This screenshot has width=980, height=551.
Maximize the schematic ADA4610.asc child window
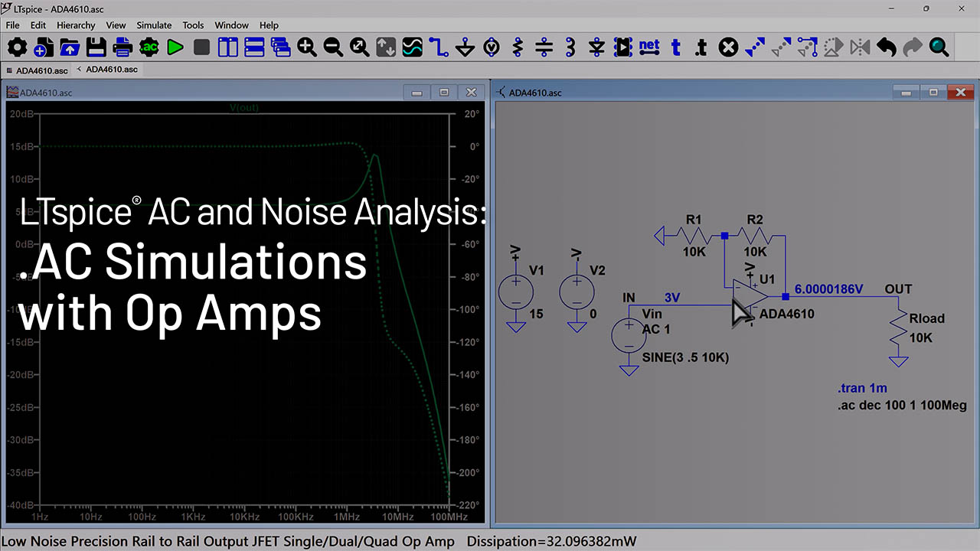pos(933,93)
